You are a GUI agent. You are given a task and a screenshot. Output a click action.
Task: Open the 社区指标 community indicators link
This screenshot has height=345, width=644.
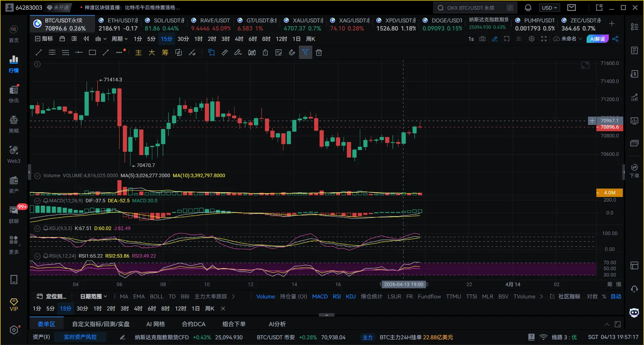565,296
